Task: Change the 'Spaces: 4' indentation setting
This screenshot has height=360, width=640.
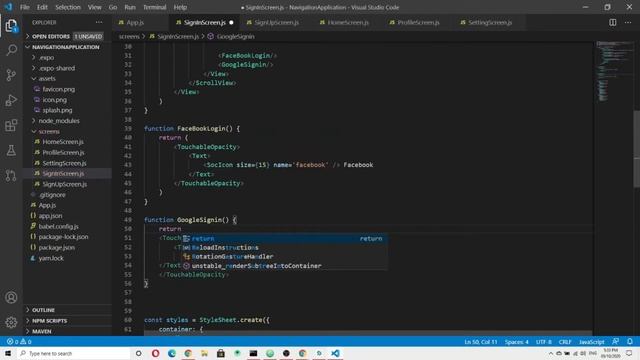Action: click(x=516, y=342)
